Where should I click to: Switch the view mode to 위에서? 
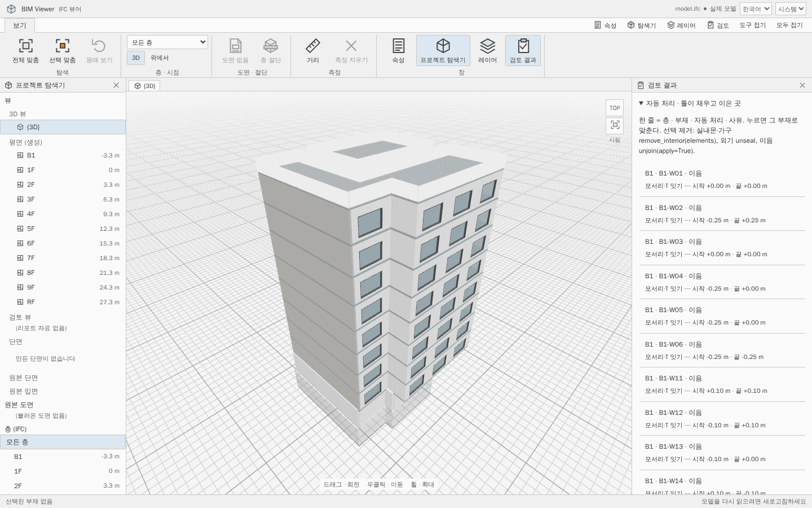pyautogui.click(x=160, y=58)
